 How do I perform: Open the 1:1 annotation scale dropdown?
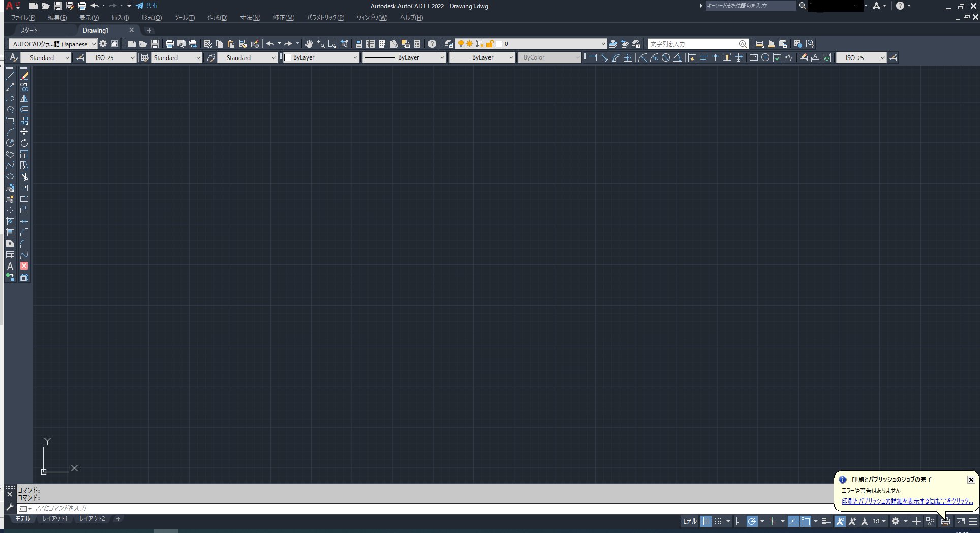[880, 521]
